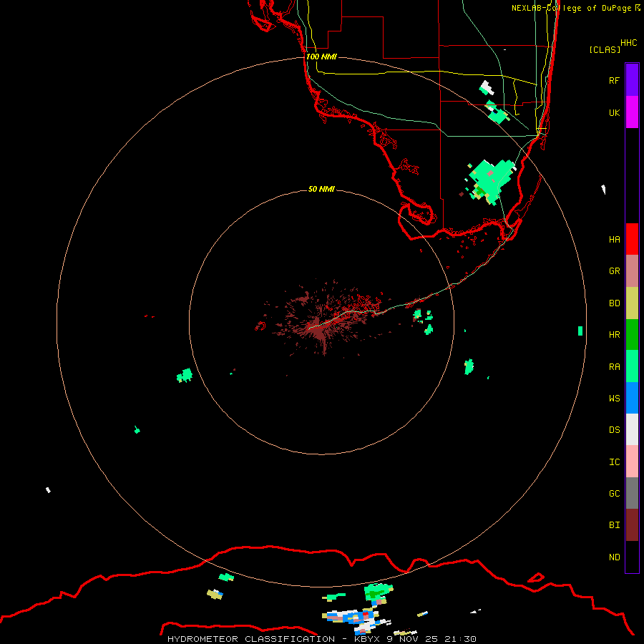Click the "[CLAS]" units label
Screen dimensions: 644x644
(605, 49)
